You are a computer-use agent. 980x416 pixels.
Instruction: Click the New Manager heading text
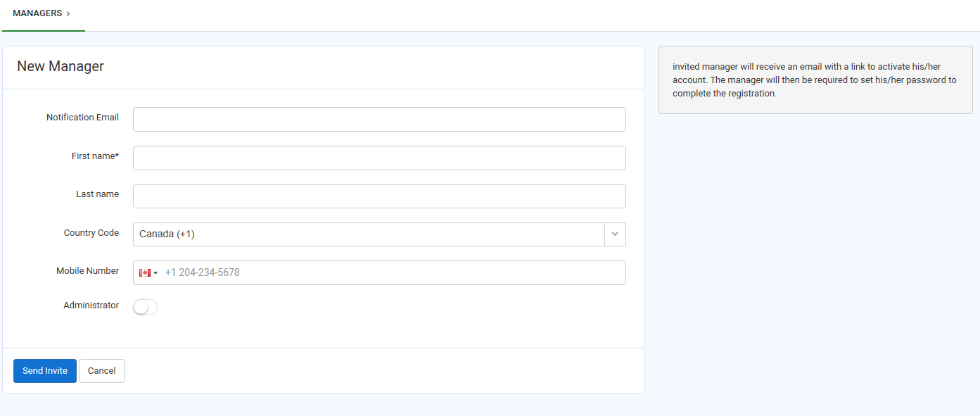point(61,66)
